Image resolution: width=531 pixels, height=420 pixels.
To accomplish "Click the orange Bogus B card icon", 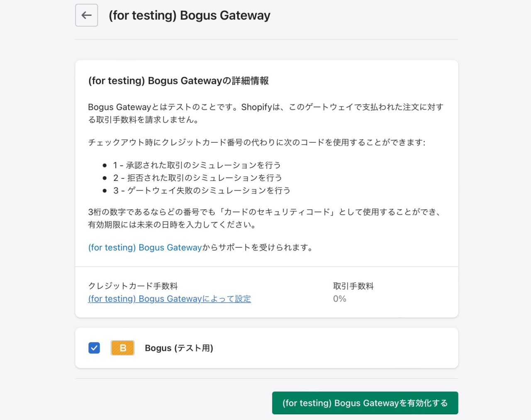I will point(122,348).
